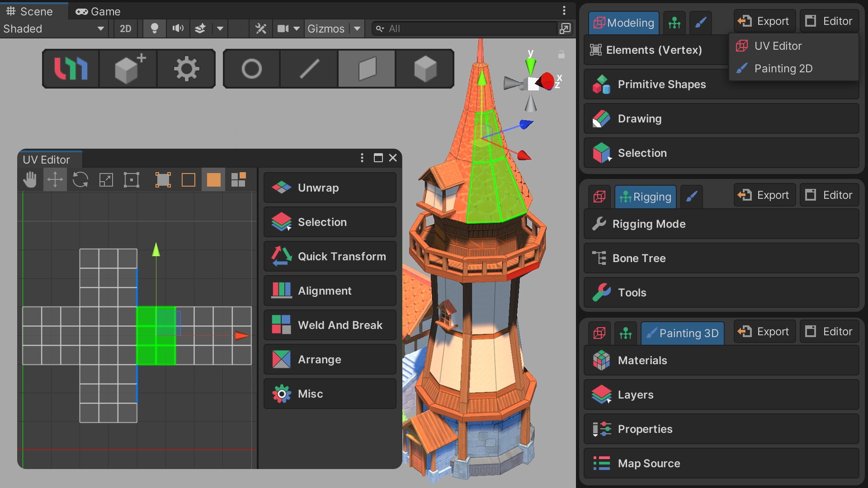
Task: Toggle 2D view mode in the Scene view
Action: 125,28
